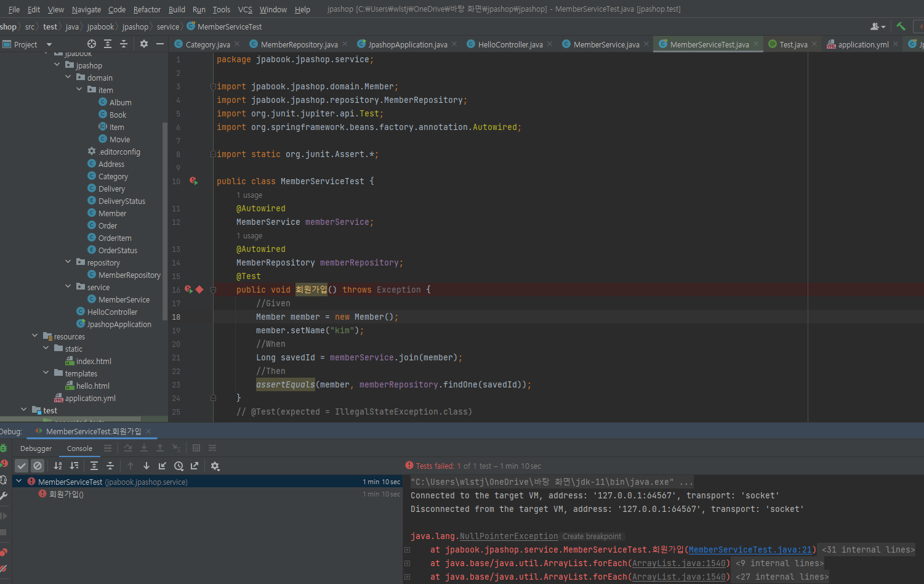924x584 pixels.
Task: Rerun failed tests icon in debug sidebar
Action: point(4,463)
